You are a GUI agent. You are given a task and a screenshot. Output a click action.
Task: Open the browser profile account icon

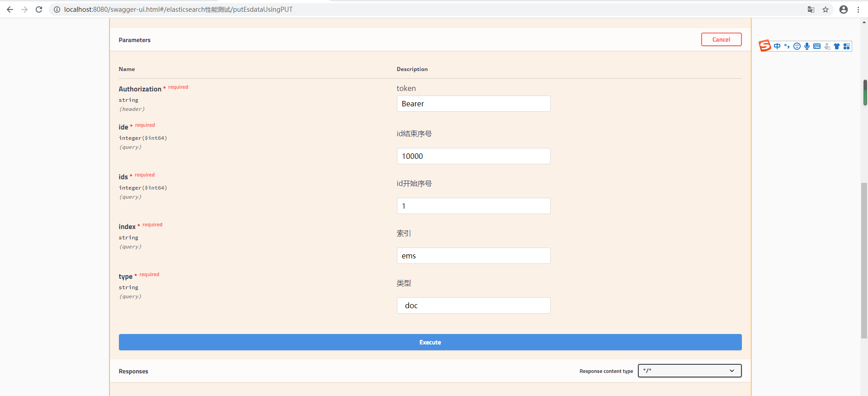(844, 10)
